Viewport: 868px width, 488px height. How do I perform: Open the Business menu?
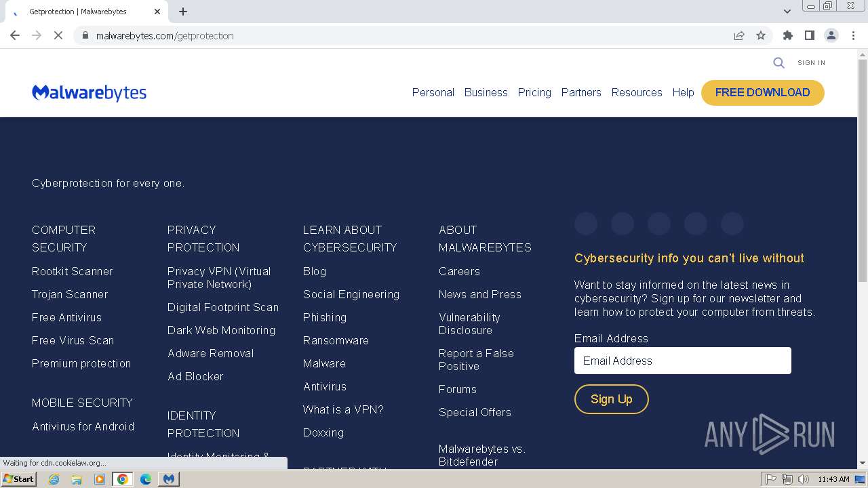[486, 92]
